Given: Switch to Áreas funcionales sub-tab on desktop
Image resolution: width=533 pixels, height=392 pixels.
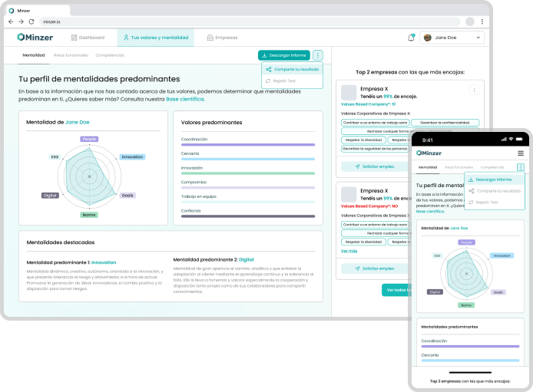Looking at the screenshot, I should (71, 55).
